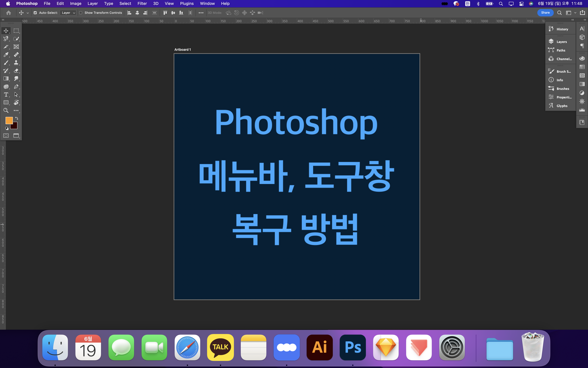Image resolution: width=588 pixels, height=368 pixels.
Task: Expand the History panel group double-arrow
Action: tap(573, 20)
